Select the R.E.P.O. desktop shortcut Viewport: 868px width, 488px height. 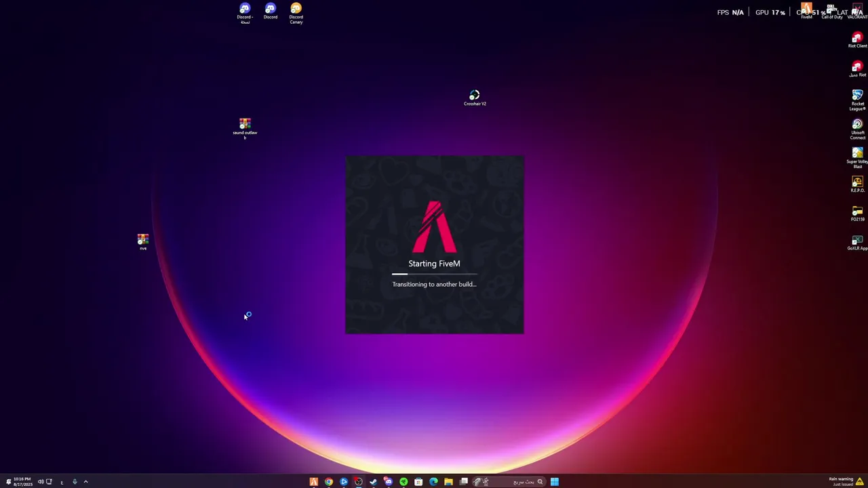click(857, 184)
